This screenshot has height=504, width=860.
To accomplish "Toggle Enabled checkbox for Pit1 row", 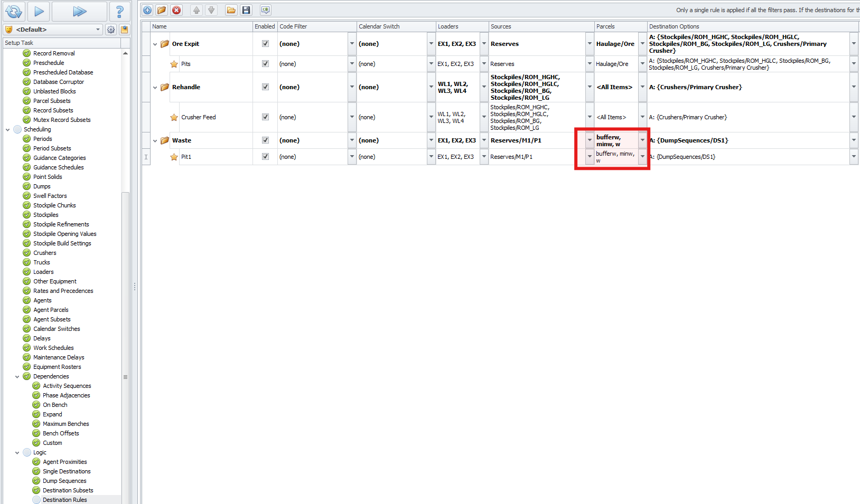I will (265, 157).
